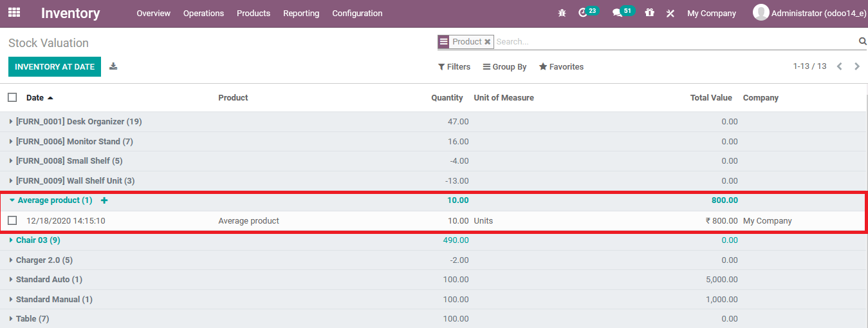The image size is (868, 328).
Task: Open the Administrator (odoo14_e) user menu
Action: (810, 12)
